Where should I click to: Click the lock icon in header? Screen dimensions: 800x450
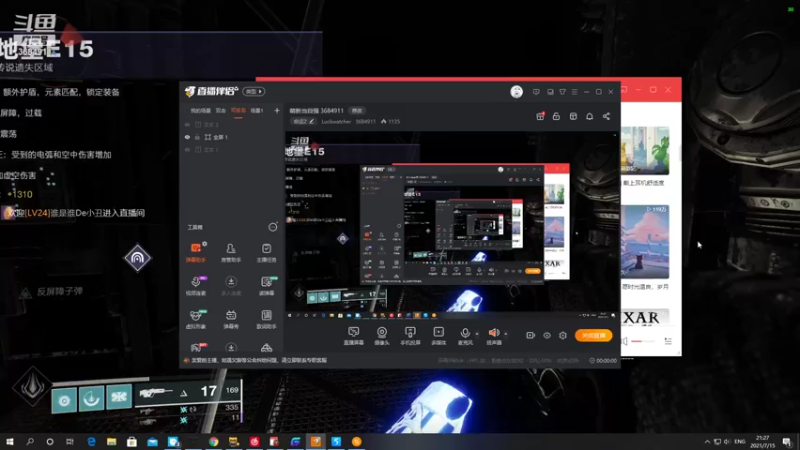click(x=556, y=116)
